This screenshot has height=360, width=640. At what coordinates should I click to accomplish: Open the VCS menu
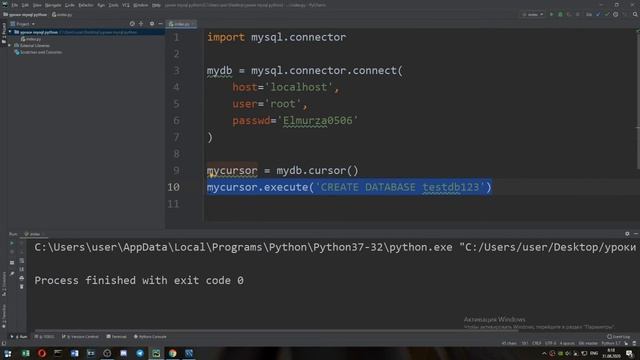[x=126, y=5]
